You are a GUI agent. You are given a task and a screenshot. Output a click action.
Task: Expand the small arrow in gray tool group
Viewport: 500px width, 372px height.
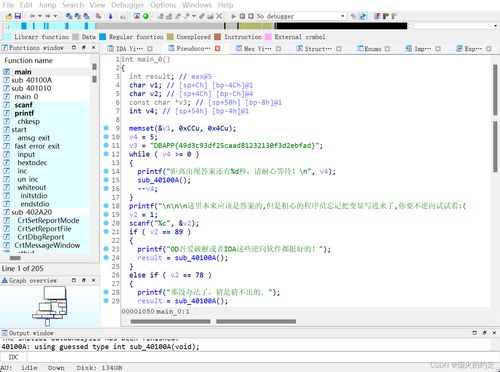pos(194,16)
